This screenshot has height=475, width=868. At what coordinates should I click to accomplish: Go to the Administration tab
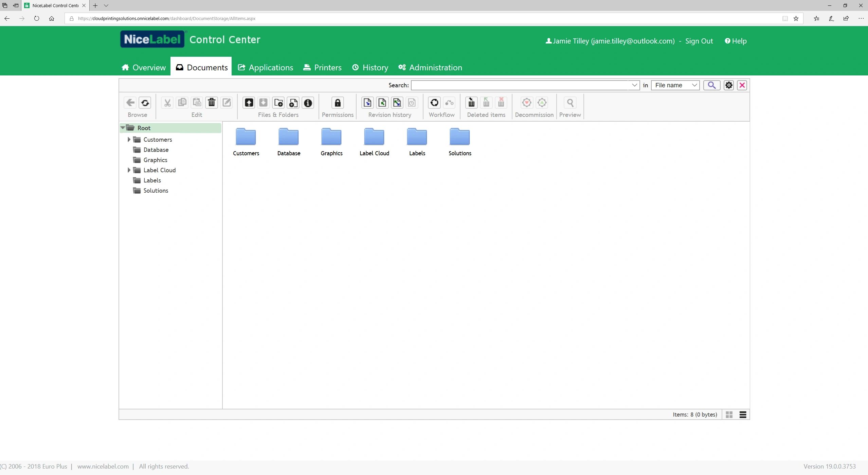[430, 68]
